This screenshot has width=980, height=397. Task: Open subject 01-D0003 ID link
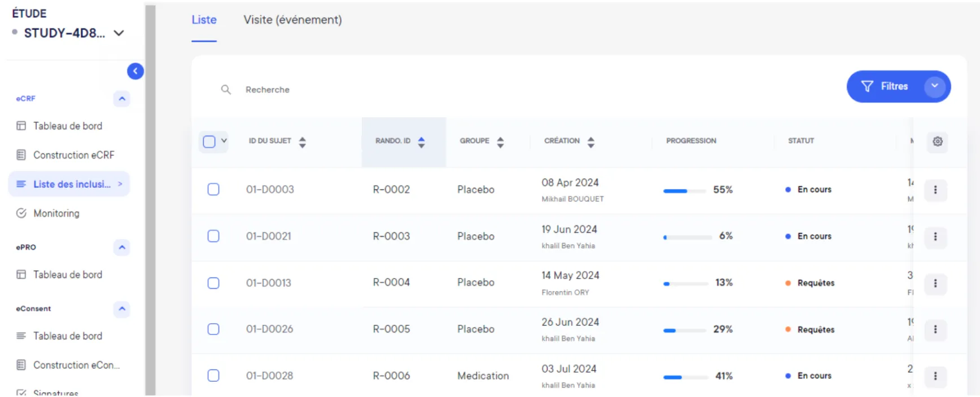click(x=270, y=189)
